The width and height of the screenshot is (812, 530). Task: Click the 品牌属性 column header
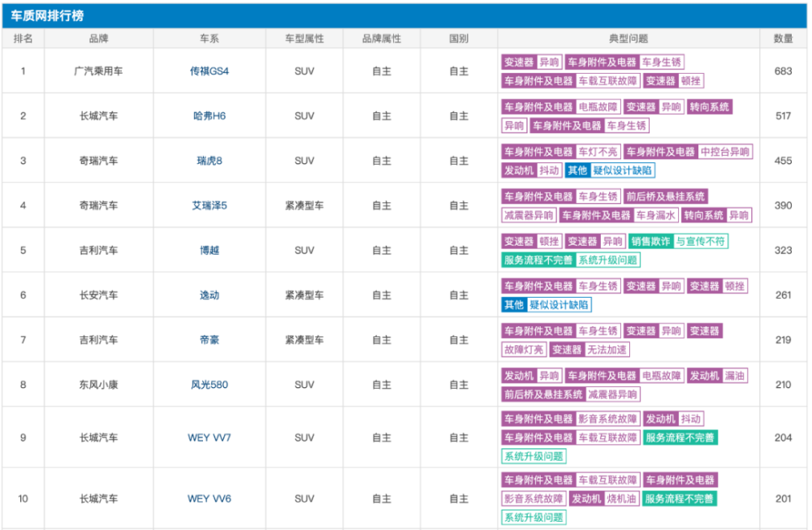(381, 38)
